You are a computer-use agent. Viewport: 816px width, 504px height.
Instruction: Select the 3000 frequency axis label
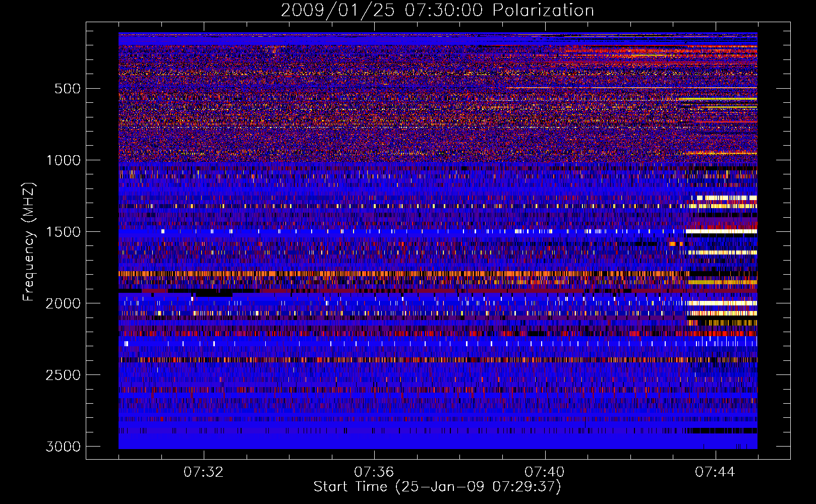(x=63, y=447)
